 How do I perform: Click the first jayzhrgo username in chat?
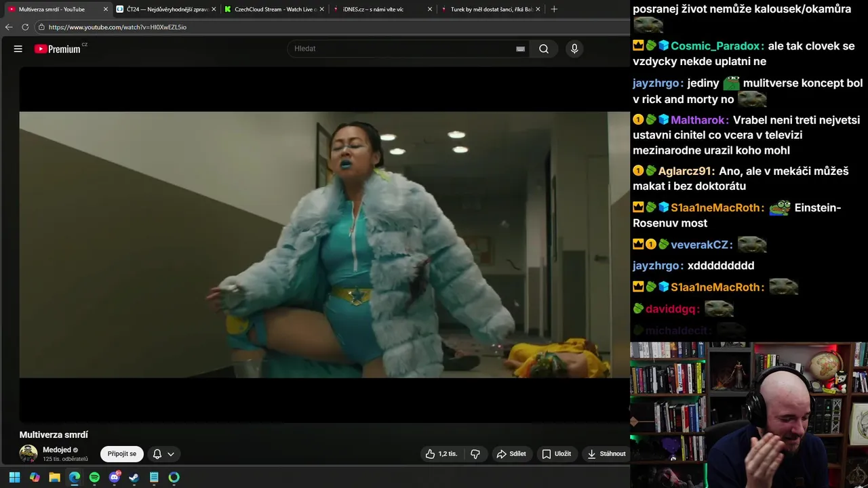point(656,83)
